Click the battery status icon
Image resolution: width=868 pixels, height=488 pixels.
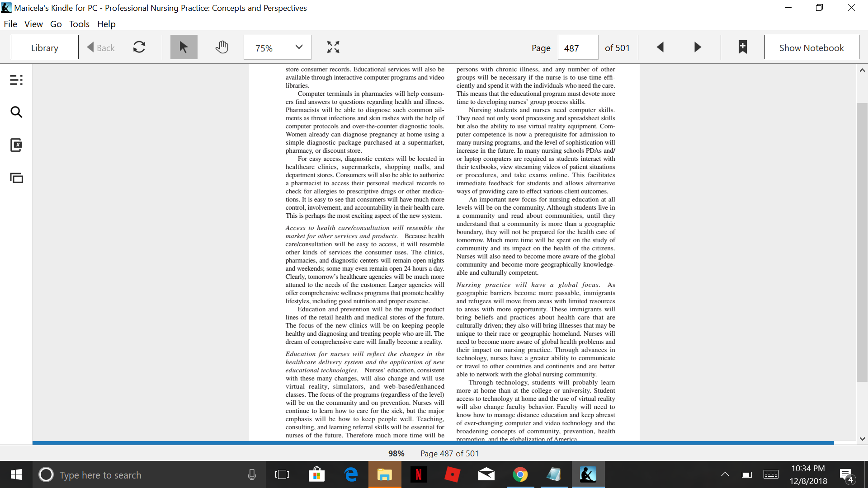click(747, 474)
